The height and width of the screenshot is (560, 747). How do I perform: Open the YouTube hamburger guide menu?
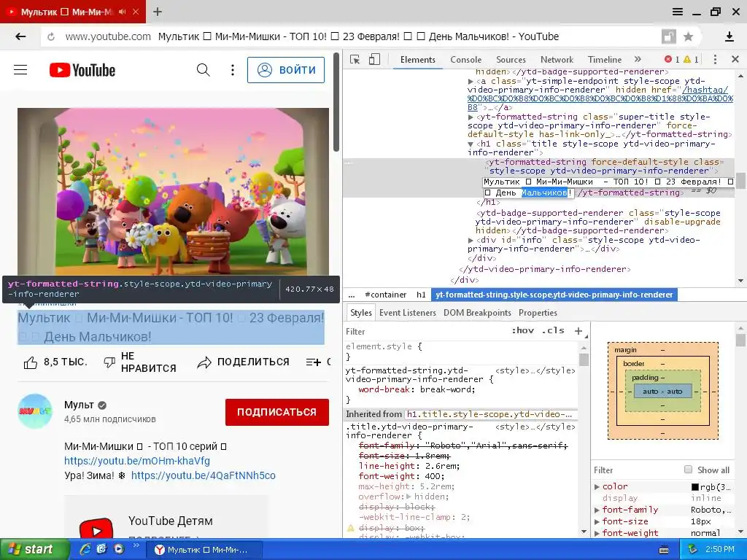coord(20,70)
